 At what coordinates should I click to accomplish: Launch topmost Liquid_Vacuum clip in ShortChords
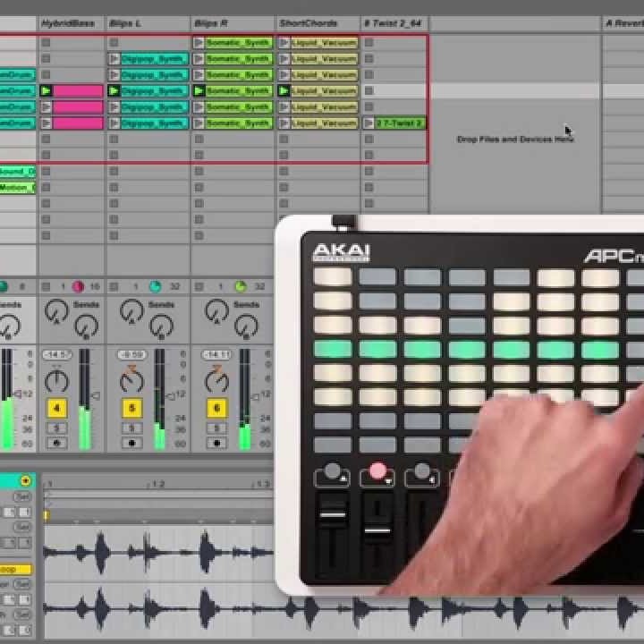pos(284,43)
